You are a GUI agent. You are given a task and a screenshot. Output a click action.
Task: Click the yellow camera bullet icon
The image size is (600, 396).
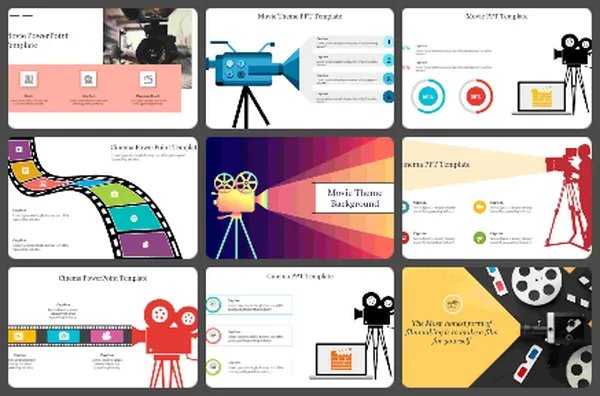[x=479, y=207]
